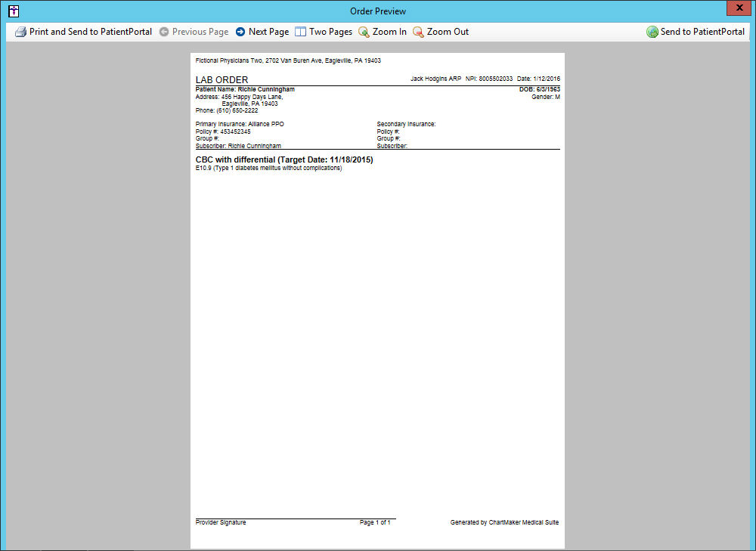756x551 pixels.
Task: Click the printer icon in the toolbar
Action: [x=20, y=32]
